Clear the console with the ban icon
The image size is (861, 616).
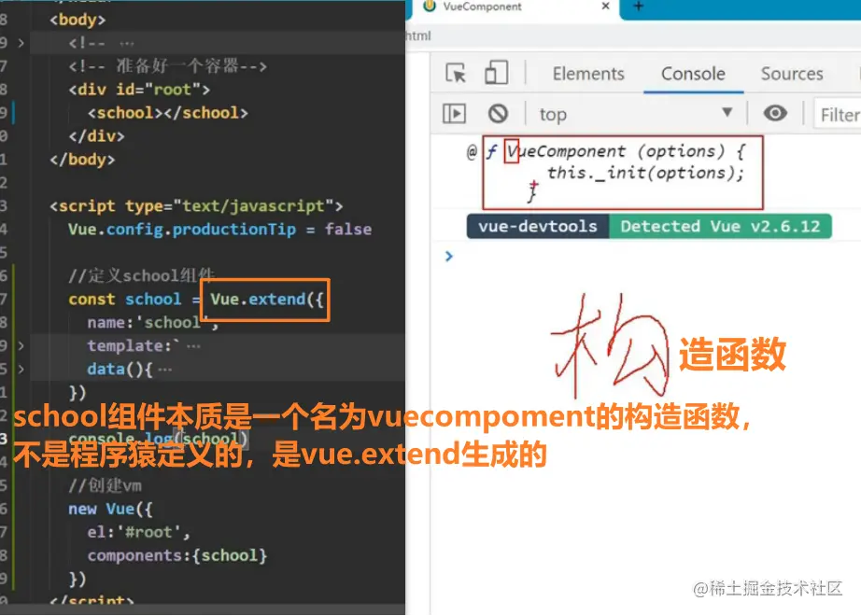coord(498,114)
